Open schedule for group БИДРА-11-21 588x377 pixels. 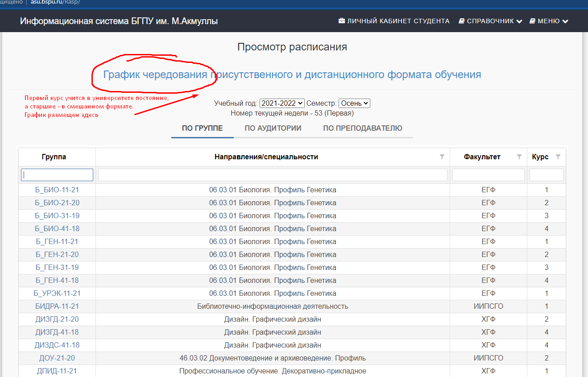coord(57,307)
